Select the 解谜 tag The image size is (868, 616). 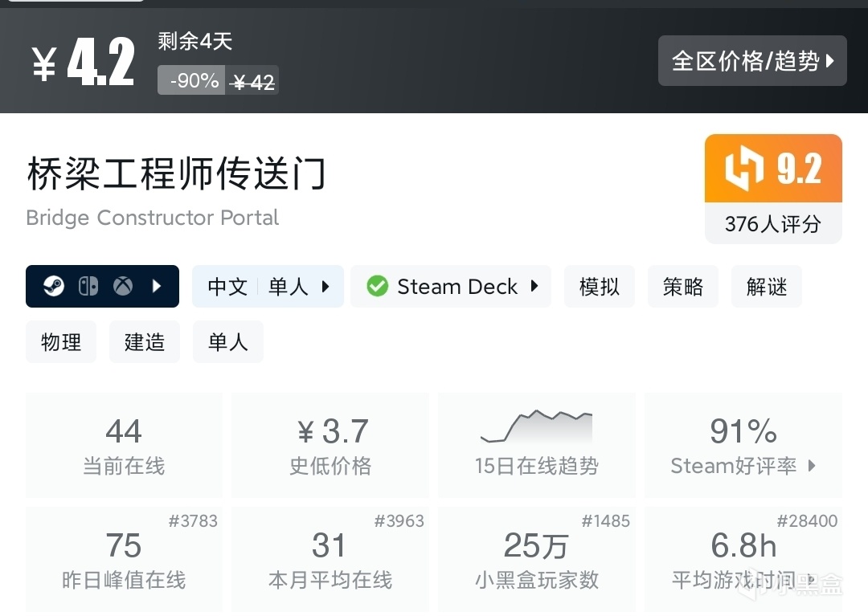coord(766,287)
